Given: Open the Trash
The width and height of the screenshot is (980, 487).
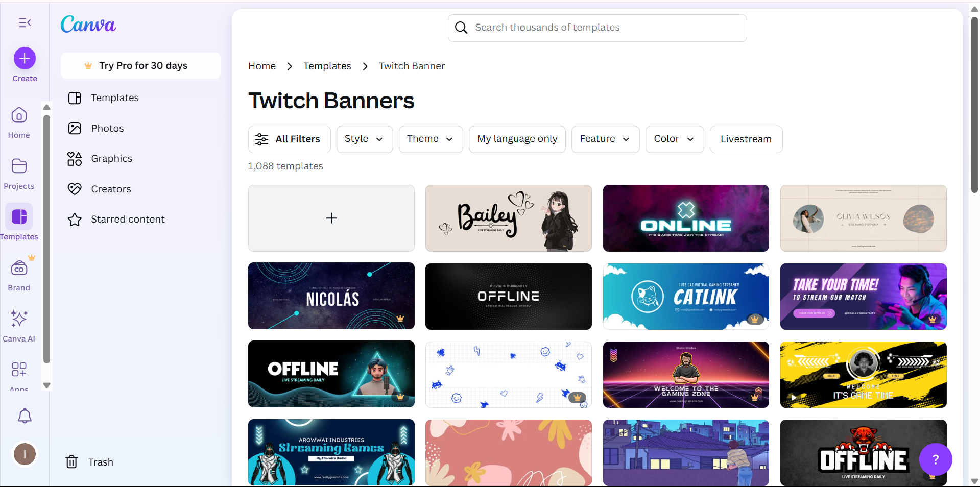Looking at the screenshot, I should pyautogui.click(x=89, y=462).
